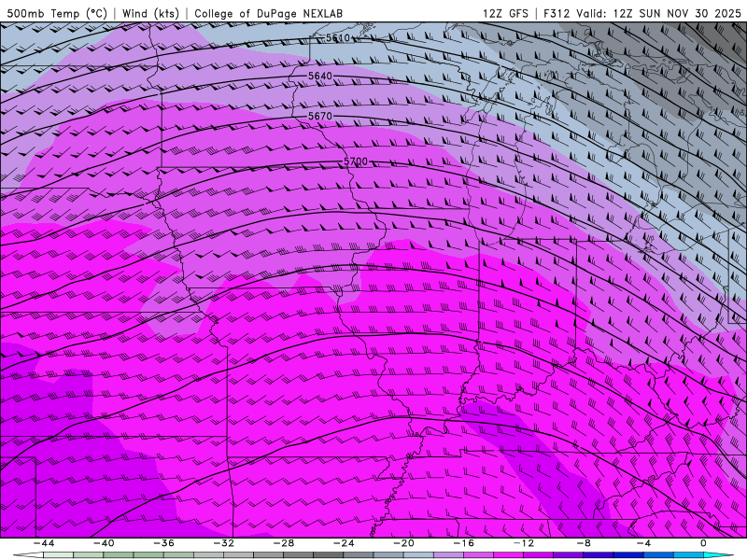Click the -32 colorbar tick label

(x=223, y=543)
